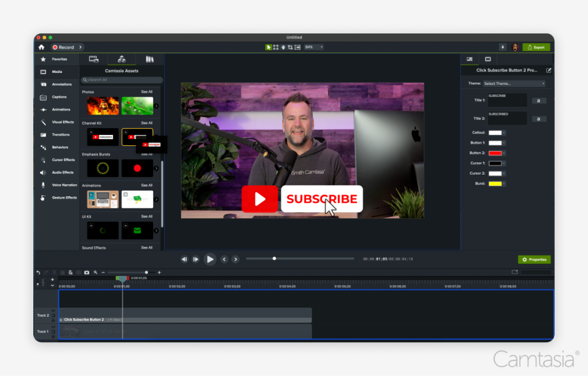Paste media using the timeline paste icon

click(x=71, y=273)
